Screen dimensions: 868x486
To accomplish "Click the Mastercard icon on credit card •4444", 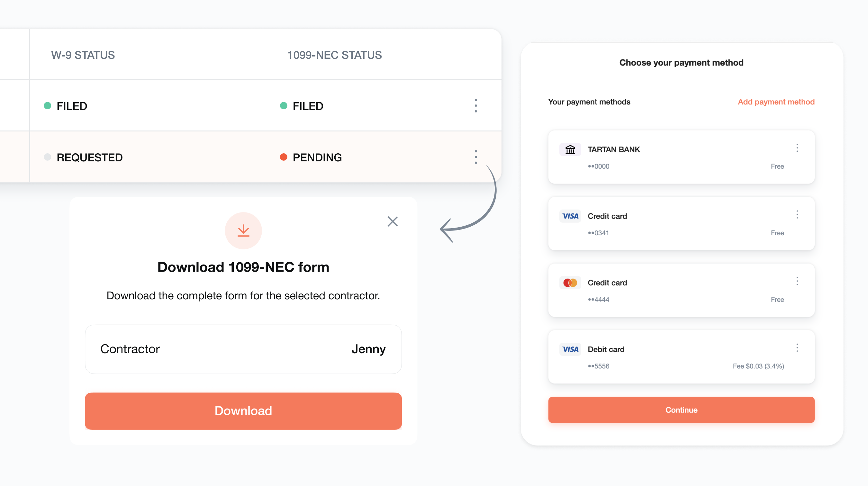I will (x=570, y=283).
